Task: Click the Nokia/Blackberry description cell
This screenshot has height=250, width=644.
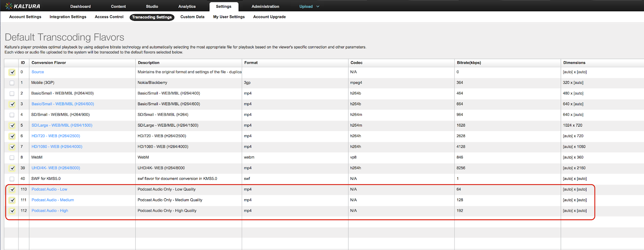Action: pos(152,83)
